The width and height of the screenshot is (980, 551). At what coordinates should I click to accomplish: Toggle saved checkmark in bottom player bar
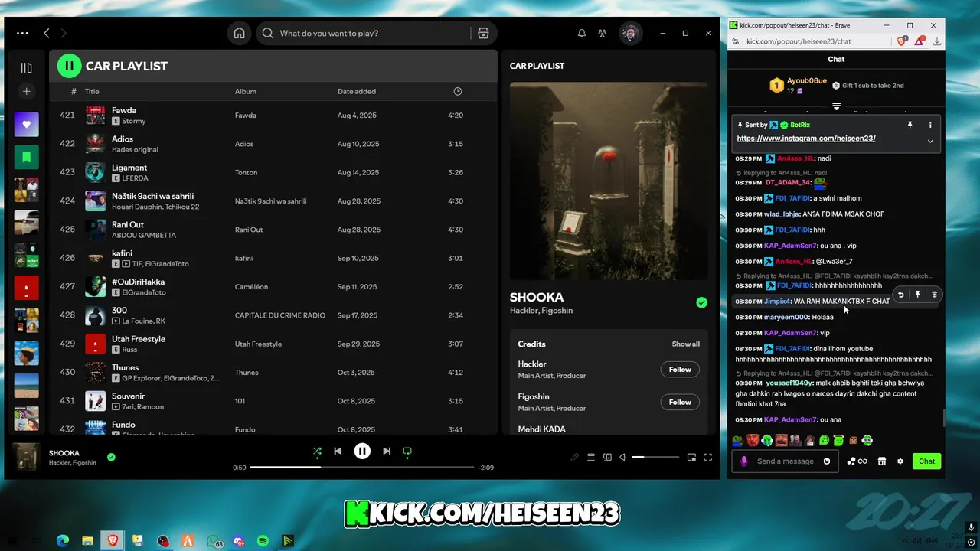pyautogui.click(x=111, y=457)
